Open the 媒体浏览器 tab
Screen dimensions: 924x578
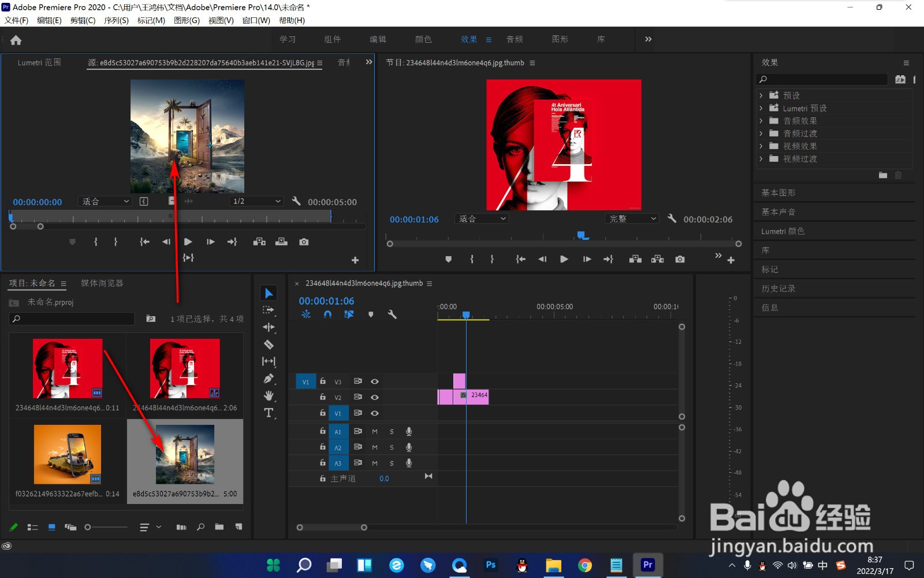click(x=102, y=283)
